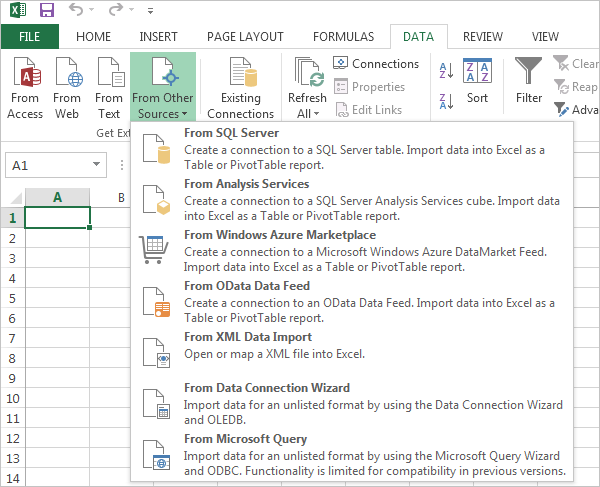Open the FILE tab
Viewport: 600px width, 487px height.
click(x=30, y=37)
